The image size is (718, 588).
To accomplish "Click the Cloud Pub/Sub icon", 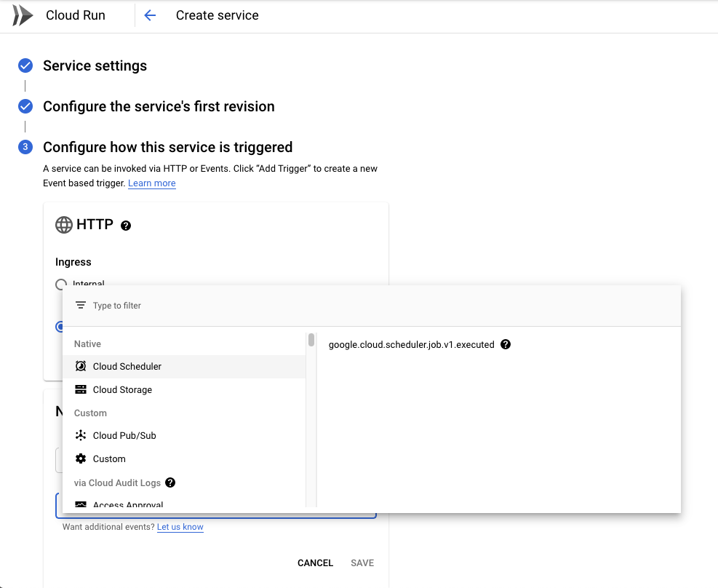I will (81, 435).
